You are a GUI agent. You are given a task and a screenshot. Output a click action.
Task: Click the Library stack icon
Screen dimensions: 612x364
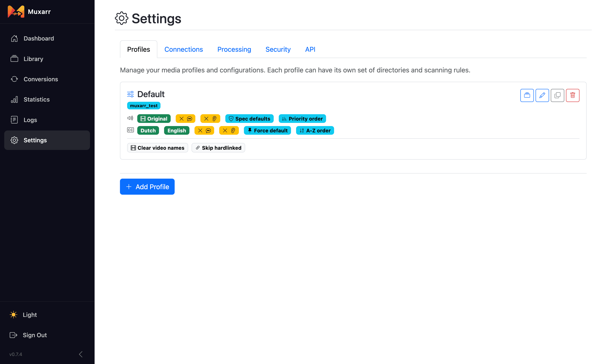[x=14, y=59]
